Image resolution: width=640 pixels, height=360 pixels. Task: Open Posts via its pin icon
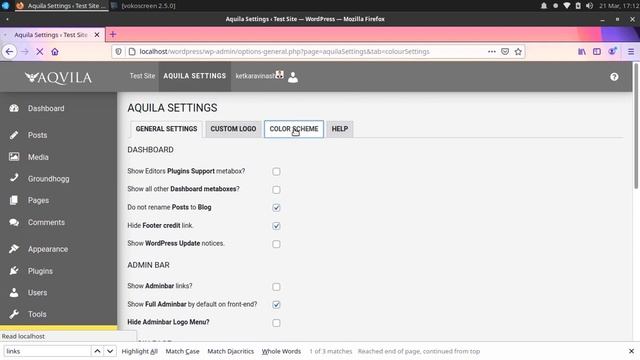(14, 135)
